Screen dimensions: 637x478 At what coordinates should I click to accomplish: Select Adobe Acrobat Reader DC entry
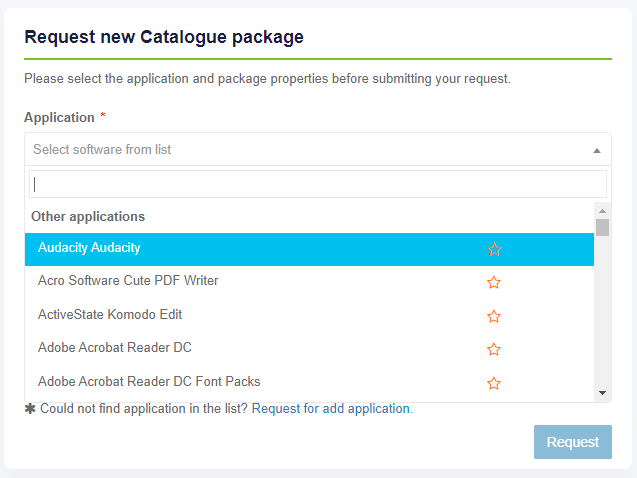[x=115, y=348]
